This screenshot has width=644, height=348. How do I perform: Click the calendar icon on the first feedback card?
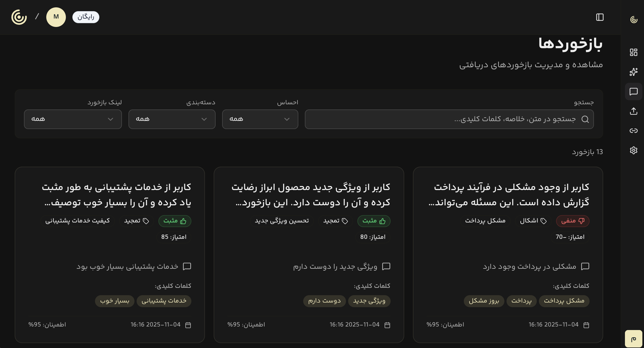586,325
